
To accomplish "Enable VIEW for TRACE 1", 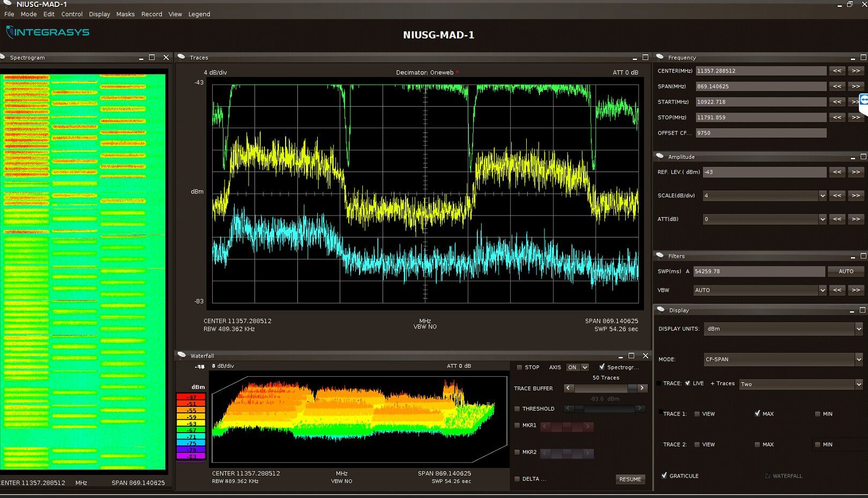I will click(x=697, y=414).
